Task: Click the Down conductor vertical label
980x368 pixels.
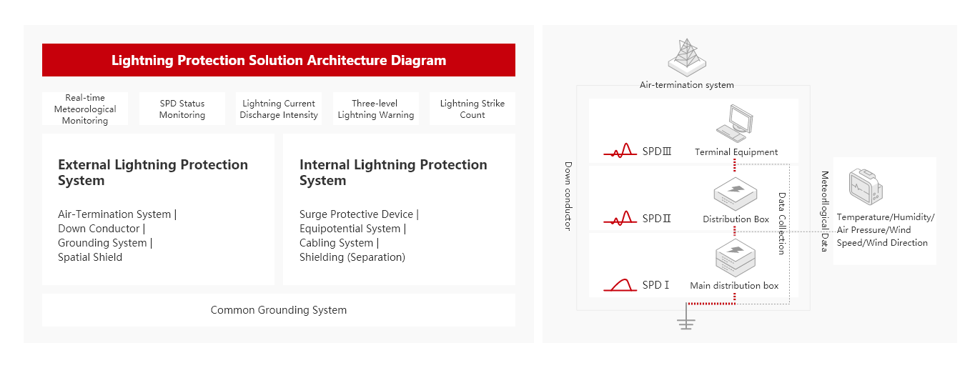Action: tap(568, 195)
